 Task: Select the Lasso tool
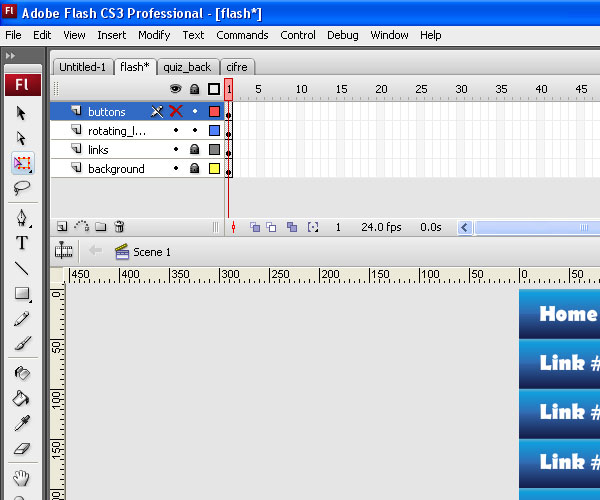pos(22,188)
